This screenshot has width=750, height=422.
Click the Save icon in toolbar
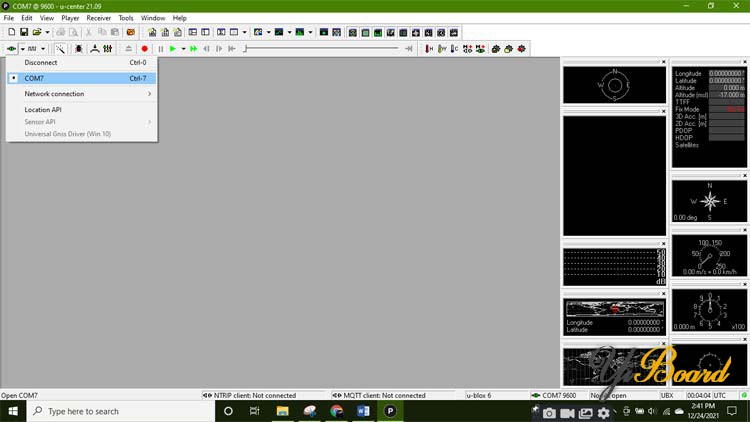pyautogui.click(x=24, y=32)
